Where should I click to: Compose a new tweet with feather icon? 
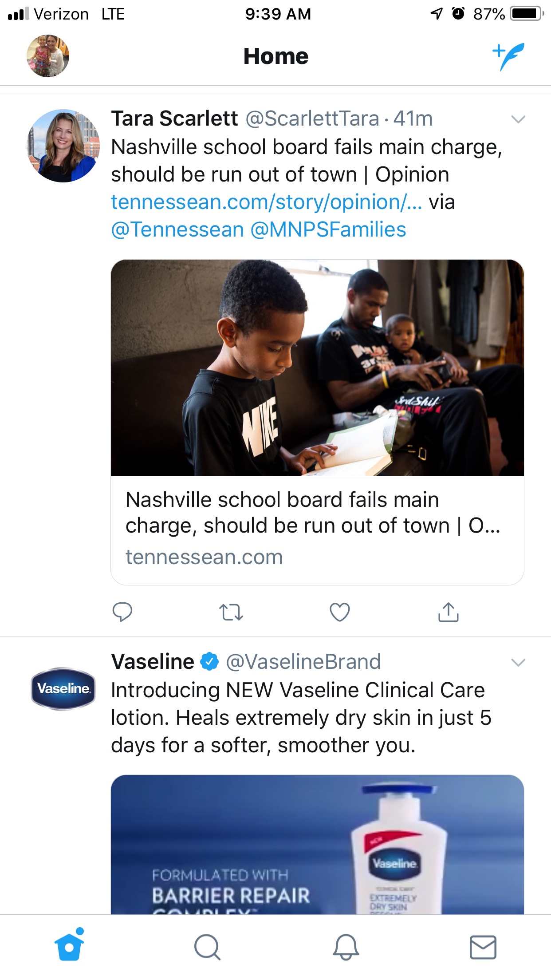point(508,56)
